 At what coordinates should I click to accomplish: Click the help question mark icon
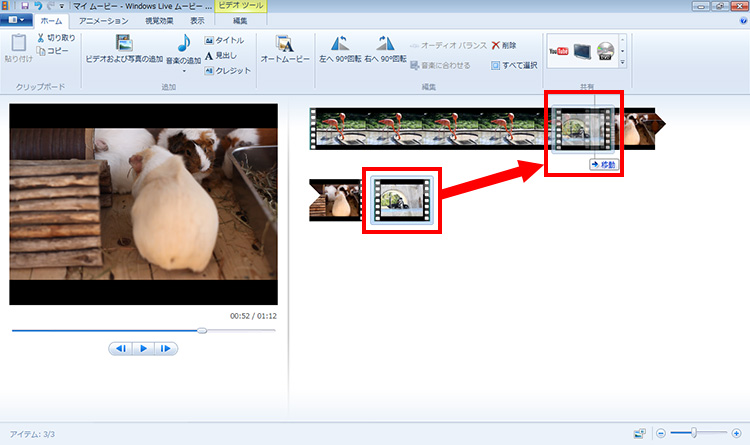click(x=743, y=21)
